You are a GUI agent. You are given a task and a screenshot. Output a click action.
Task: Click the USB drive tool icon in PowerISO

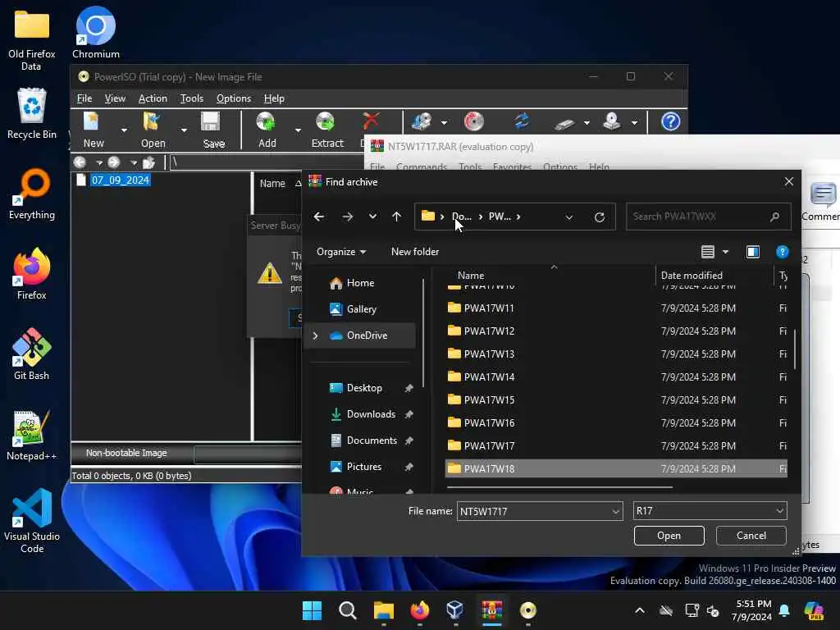click(x=564, y=124)
